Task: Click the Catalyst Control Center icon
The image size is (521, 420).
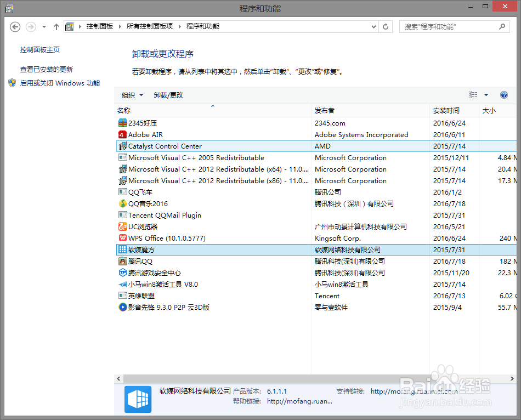Action: point(123,146)
